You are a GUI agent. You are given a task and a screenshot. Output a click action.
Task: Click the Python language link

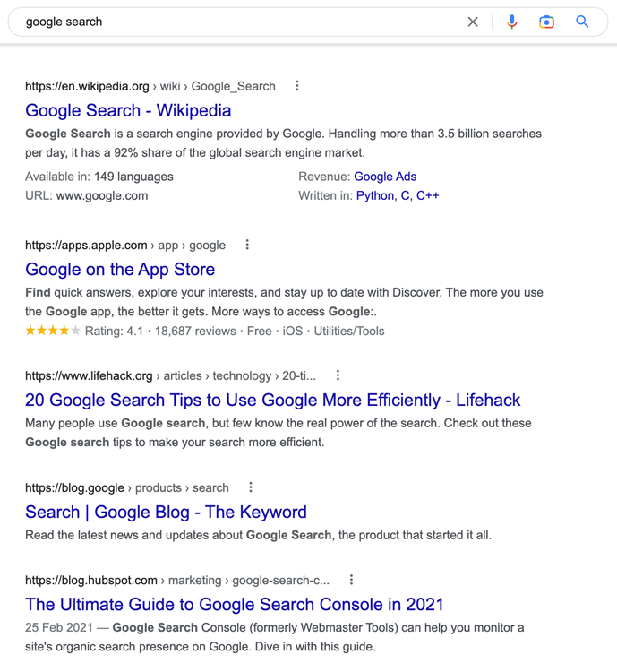click(x=374, y=195)
